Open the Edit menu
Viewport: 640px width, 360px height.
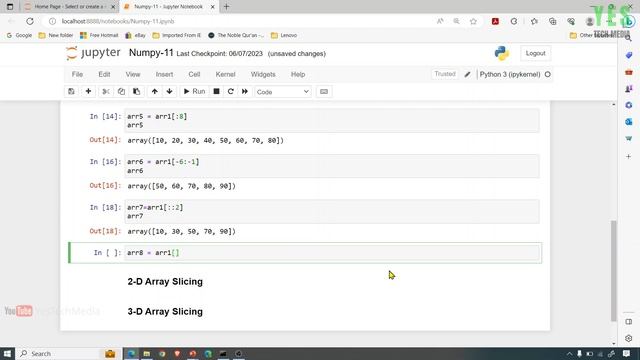[104, 74]
